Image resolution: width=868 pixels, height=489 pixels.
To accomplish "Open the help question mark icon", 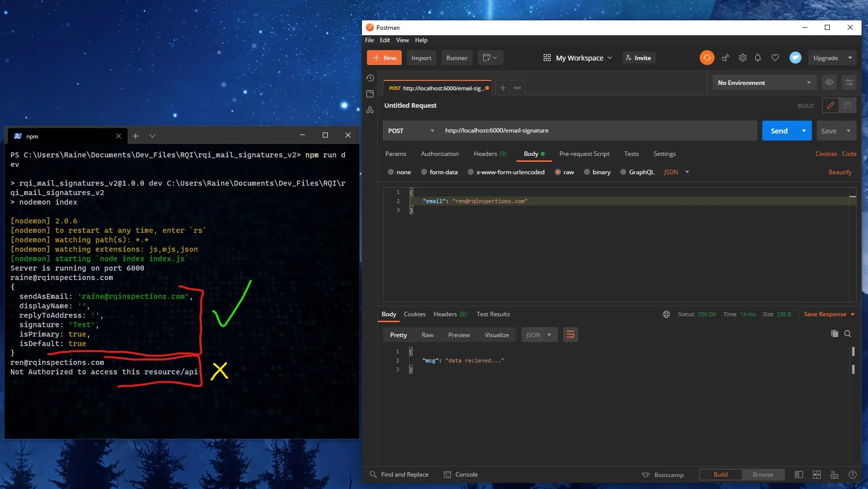I will pyautogui.click(x=853, y=475).
